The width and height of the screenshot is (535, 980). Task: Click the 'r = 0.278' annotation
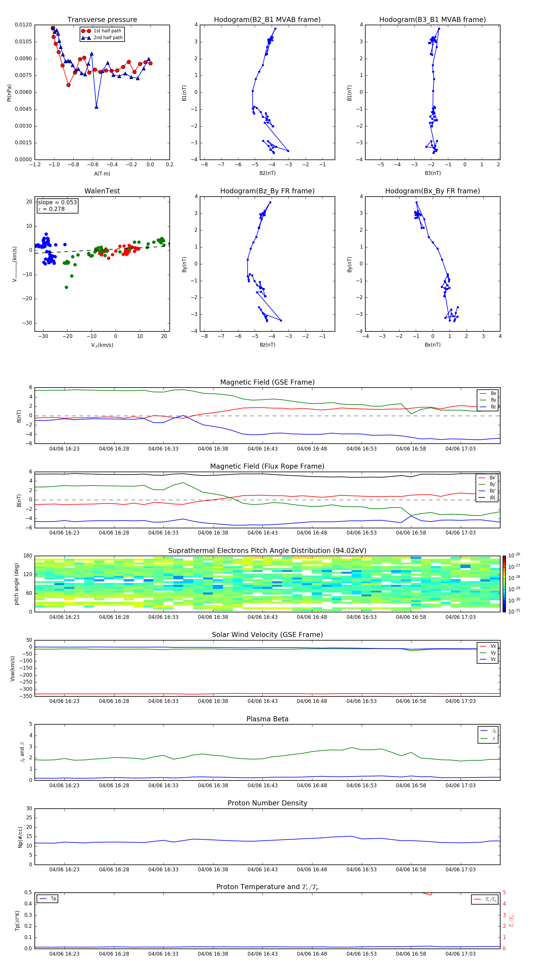click(51, 209)
